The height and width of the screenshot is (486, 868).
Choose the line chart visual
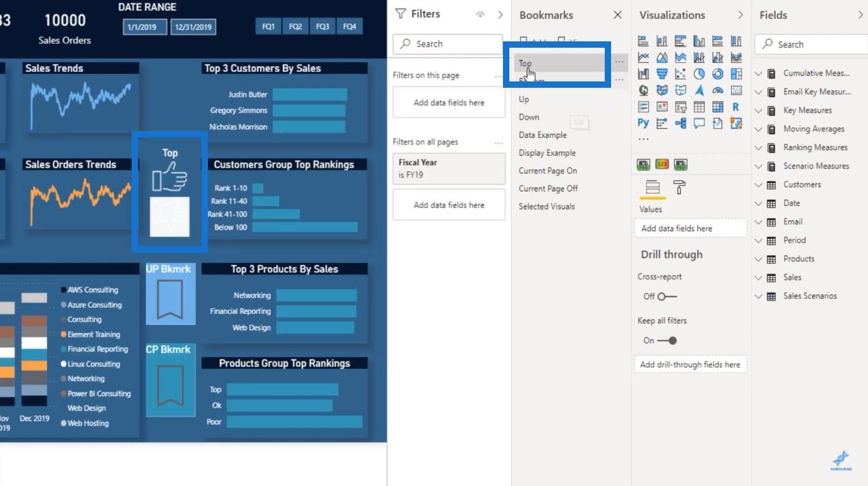coord(644,58)
